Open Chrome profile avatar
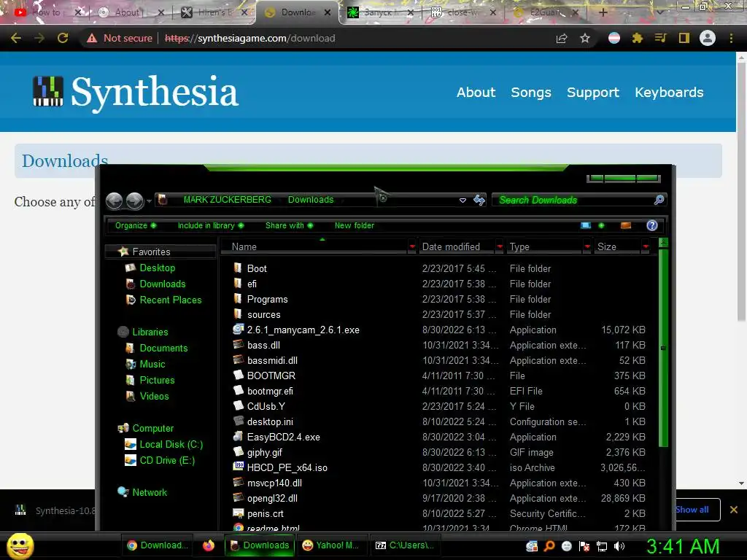Viewport: 747px width, 560px height. tap(708, 38)
